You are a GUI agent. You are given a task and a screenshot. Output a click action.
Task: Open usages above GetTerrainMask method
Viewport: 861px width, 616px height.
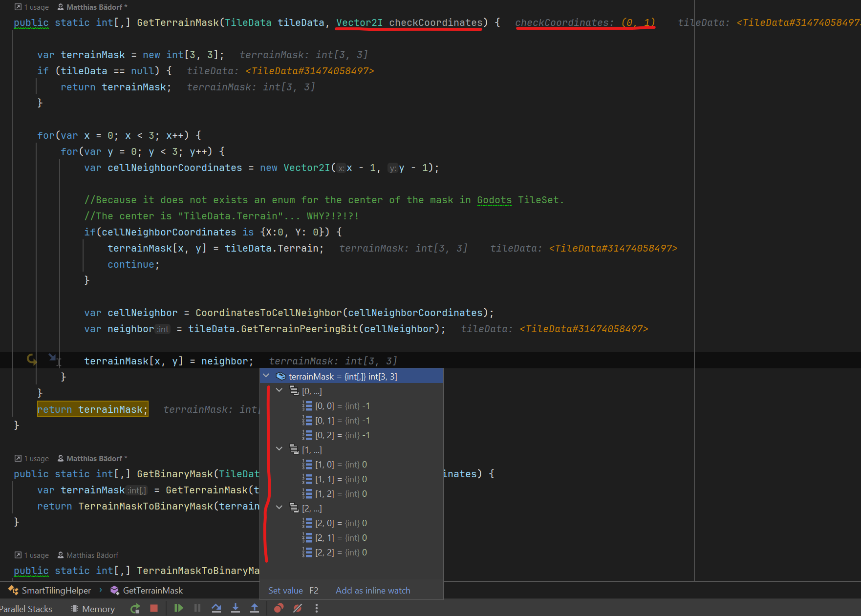coord(32,7)
